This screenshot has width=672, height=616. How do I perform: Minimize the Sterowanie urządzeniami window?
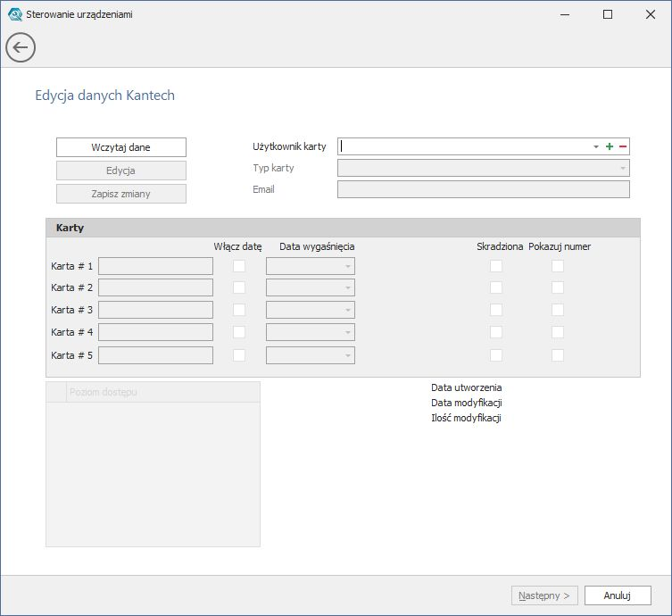[x=565, y=14]
